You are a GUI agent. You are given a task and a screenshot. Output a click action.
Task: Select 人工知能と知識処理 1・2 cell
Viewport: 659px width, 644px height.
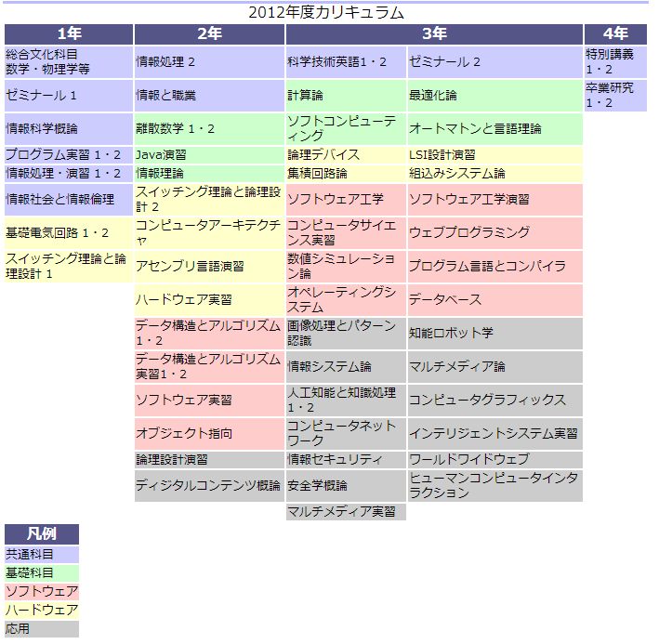pos(346,400)
